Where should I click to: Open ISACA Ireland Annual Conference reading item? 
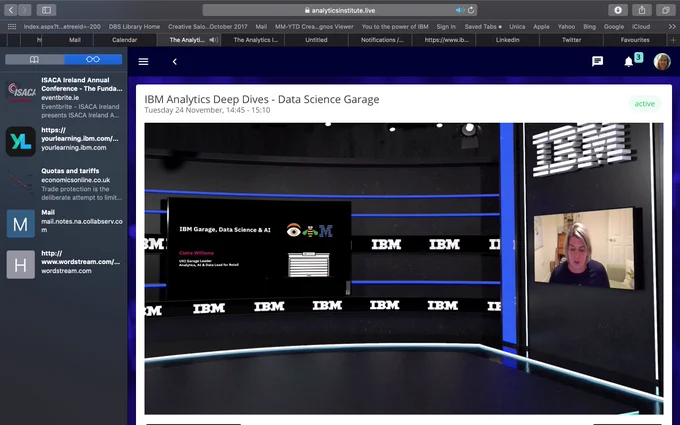pos(64,98)
